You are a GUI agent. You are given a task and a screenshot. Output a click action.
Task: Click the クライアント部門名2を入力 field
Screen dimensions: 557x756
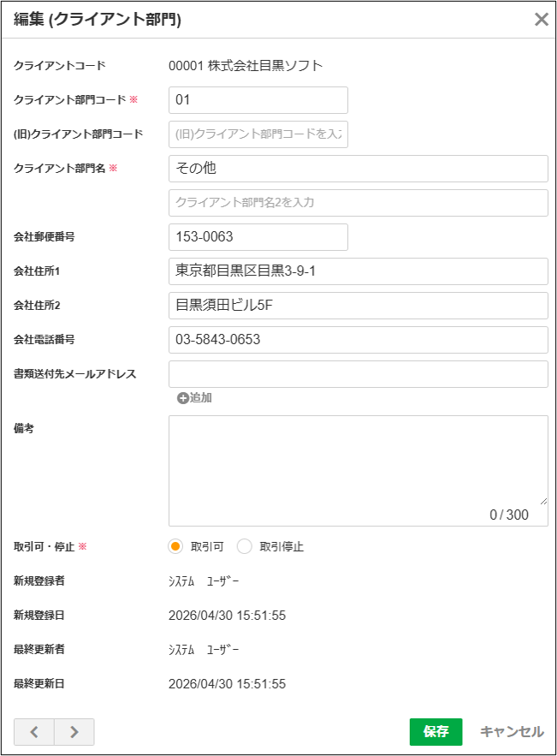pyautogui.click(x=358, y=203)
